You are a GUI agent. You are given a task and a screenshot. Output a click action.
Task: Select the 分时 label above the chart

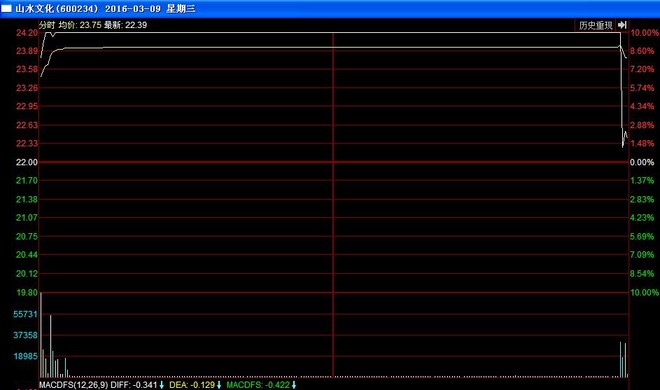point(47,25)
